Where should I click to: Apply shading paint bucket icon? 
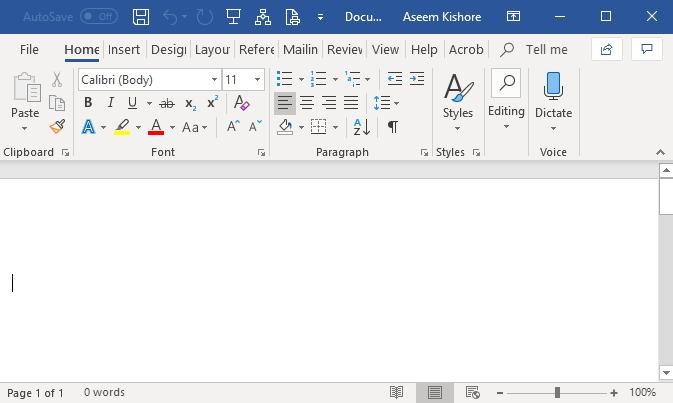[x=285, y=127]
